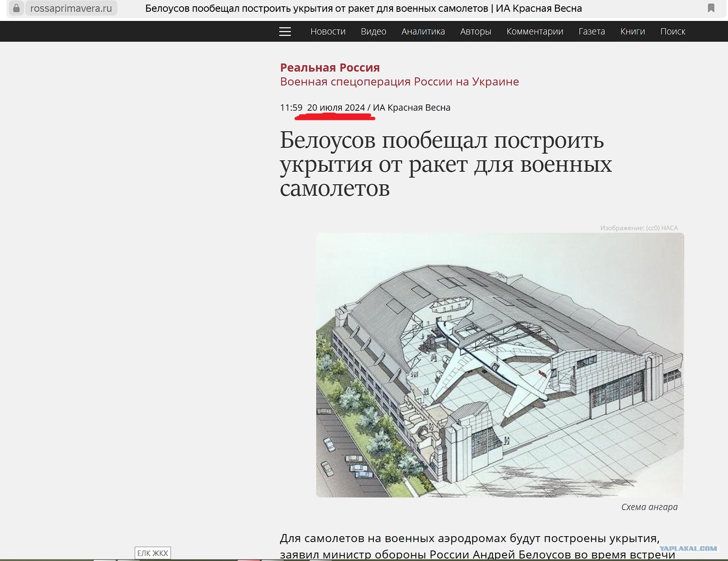Open the Авторы menu item
The width and height of the screenshot is (728, 561).
476,32
